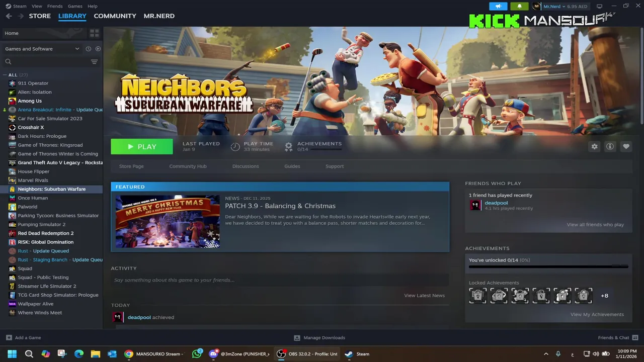Open PATCH 3.9 Balancing & Christmas news
644x362 pixels.
click(280, 206)
